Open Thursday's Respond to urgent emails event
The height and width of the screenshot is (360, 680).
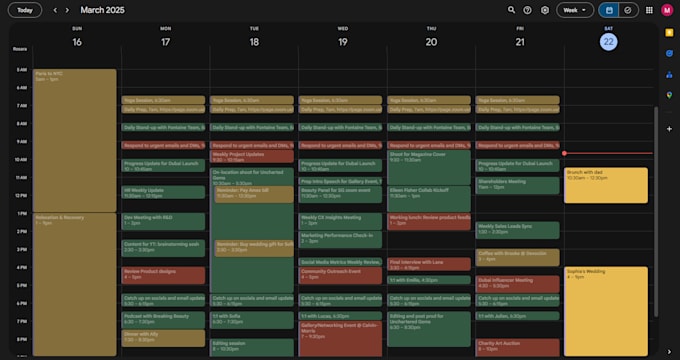[x=429, y=145]
